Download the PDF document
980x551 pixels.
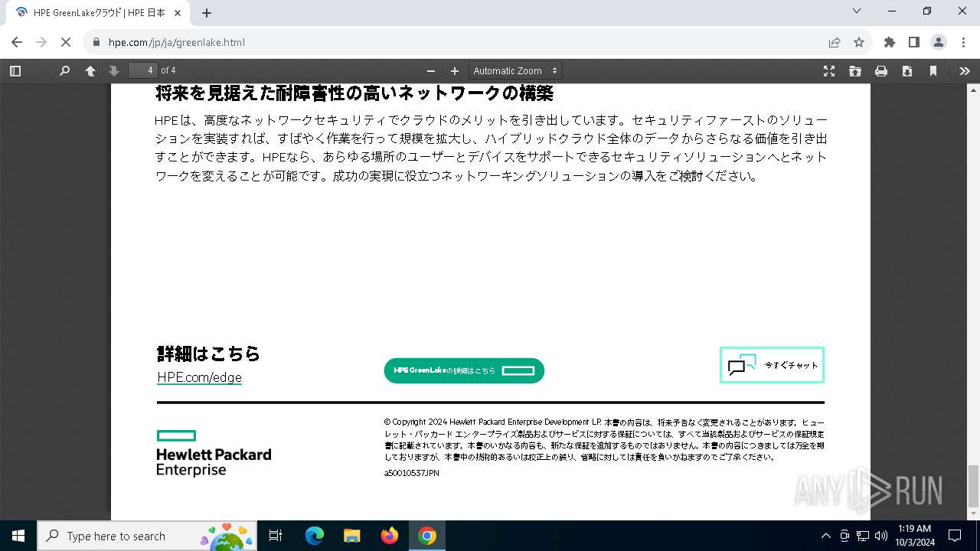coord(907,71)
